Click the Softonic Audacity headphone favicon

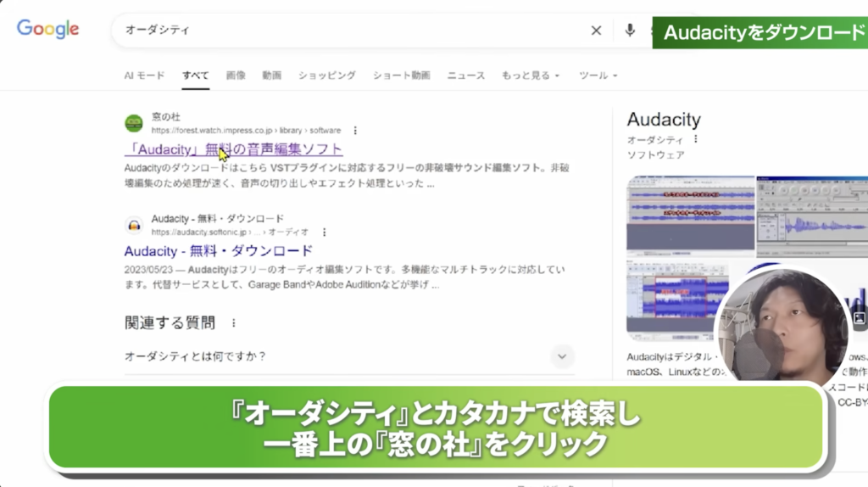point(134,225)
